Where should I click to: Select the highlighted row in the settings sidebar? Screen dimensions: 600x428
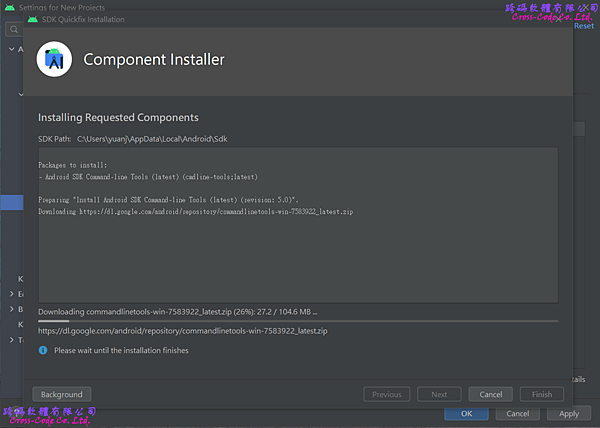point(12,202)
